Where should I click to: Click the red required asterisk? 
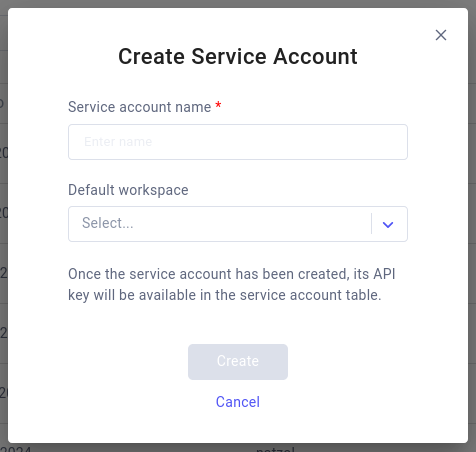(x=218, y=105)
